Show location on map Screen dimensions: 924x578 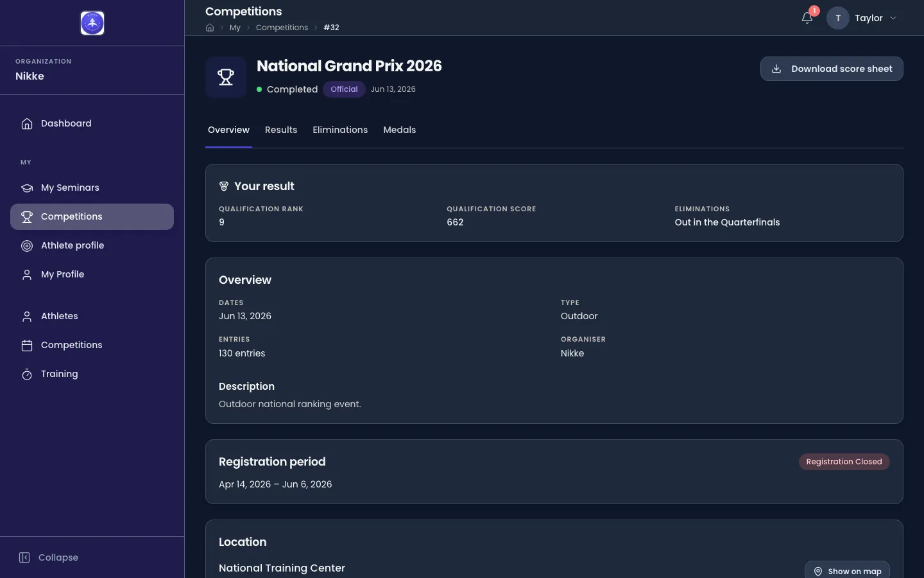(x=847, y=571)
